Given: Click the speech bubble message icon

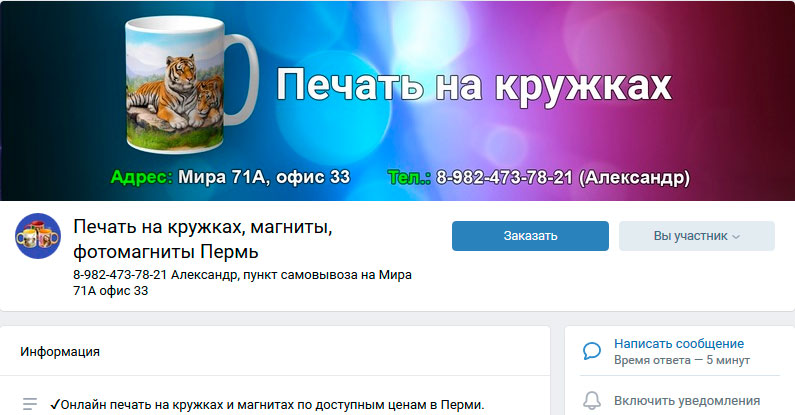Looking at the screenshot, I should click(592, 351).
